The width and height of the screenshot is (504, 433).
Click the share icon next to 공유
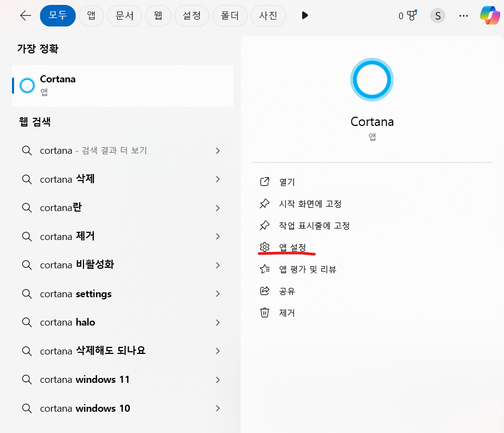(265, 291)
